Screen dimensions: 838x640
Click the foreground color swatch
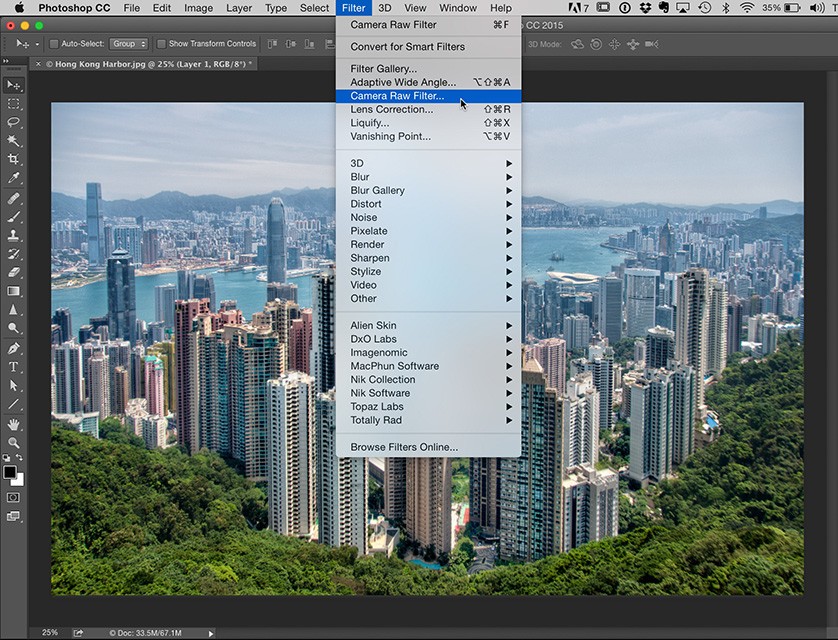pyautogui.click(x=10, y=470)
